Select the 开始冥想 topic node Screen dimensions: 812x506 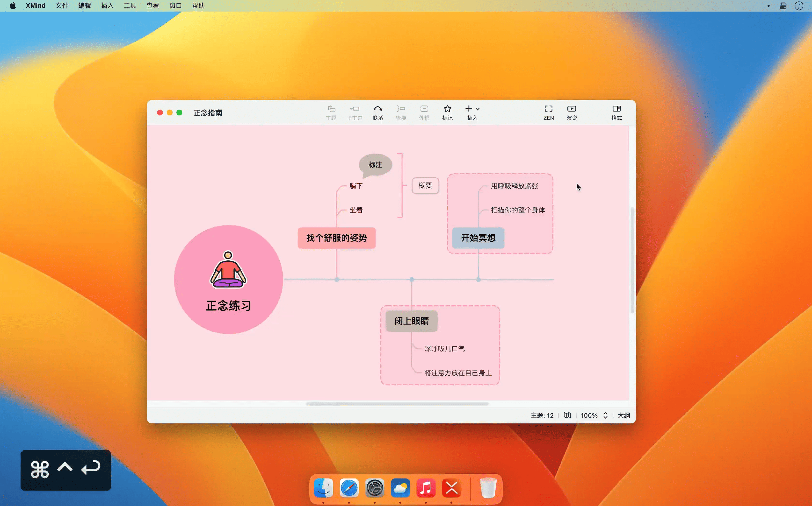[x=478, y=238]
